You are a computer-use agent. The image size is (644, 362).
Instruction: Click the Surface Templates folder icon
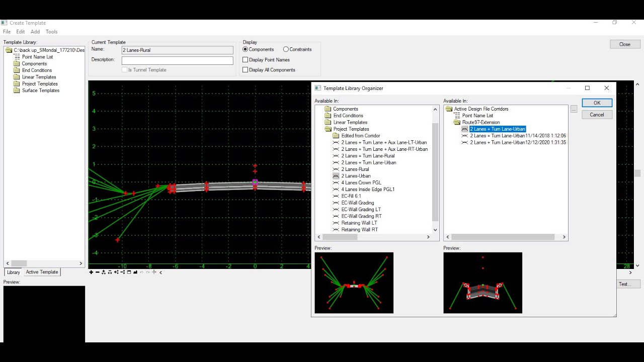pyautogui.click(x=17, y=90)
